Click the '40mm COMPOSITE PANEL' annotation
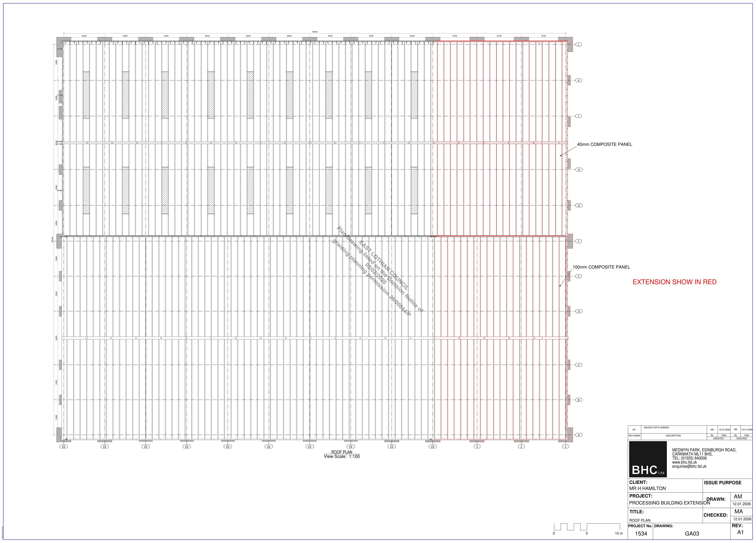The width and height of the screenshot is (756, 543). click(605, 145)
